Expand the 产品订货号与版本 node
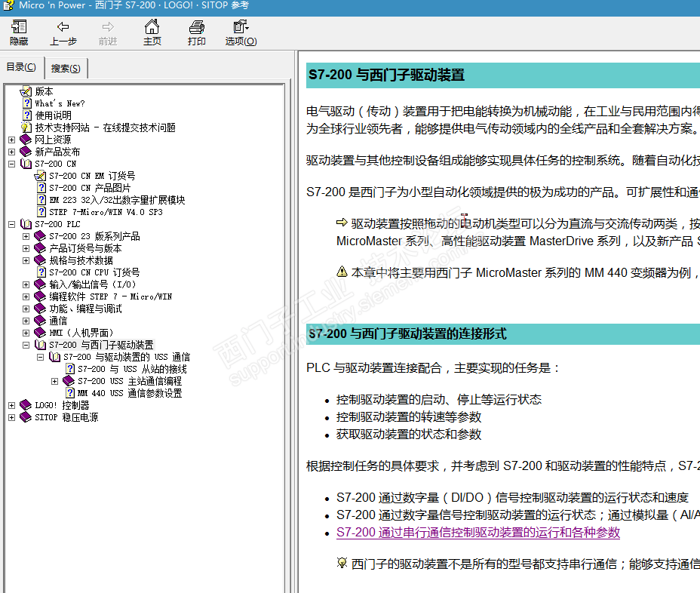 point(26,248)
